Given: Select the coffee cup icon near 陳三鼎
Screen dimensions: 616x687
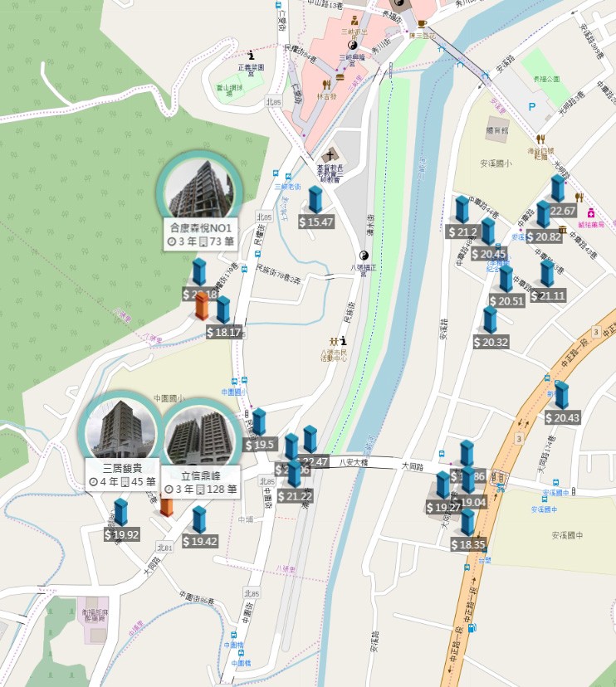Looking at the screenshot, I should (x=422, y=23).
